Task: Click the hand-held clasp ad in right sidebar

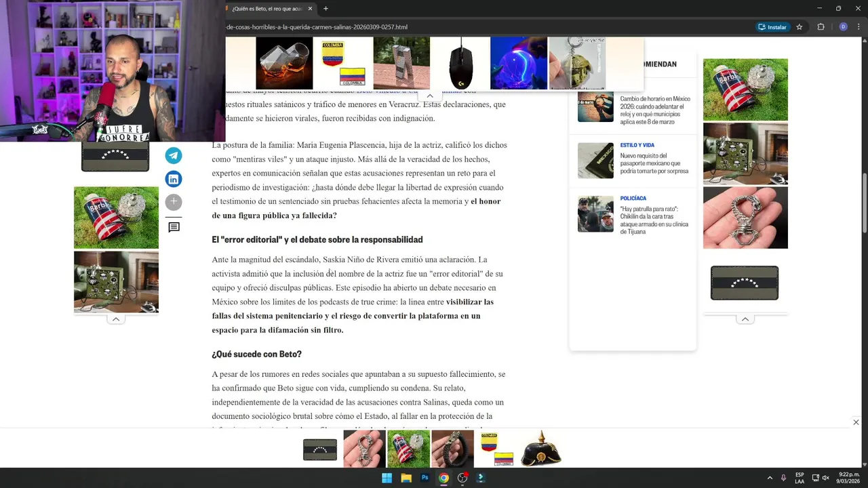Action: (x=745, y=218)
